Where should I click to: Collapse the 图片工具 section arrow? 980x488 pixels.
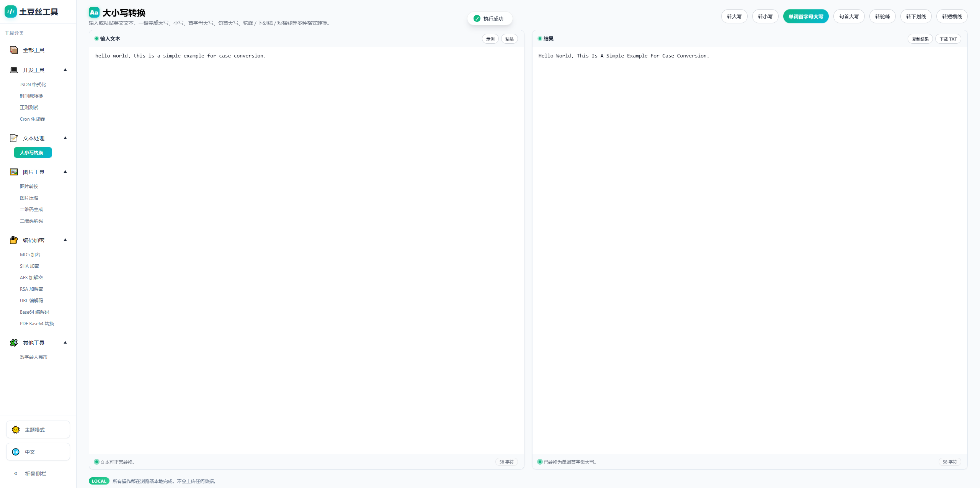point(65,172)
